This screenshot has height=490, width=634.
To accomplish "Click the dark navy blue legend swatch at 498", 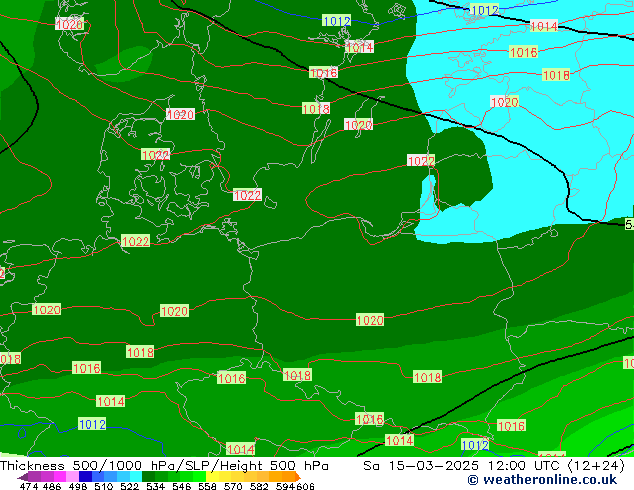I will click(x=85, y=477).
